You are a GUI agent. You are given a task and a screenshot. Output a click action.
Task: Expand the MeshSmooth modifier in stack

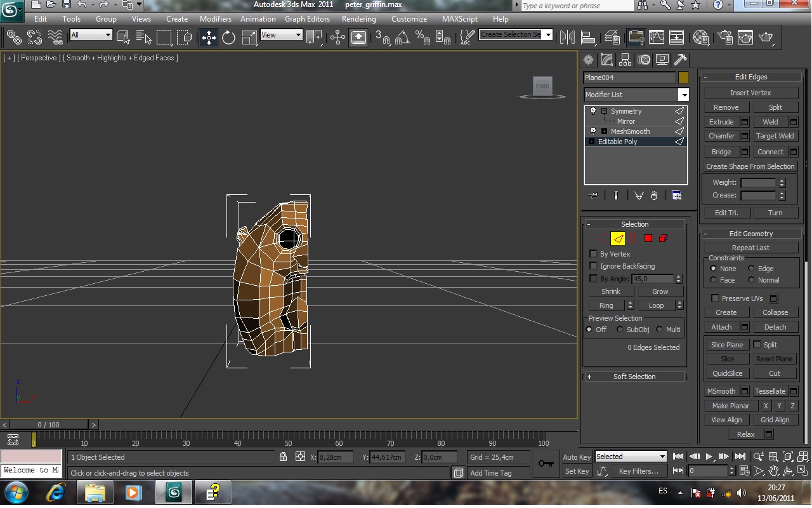[604, 131]
